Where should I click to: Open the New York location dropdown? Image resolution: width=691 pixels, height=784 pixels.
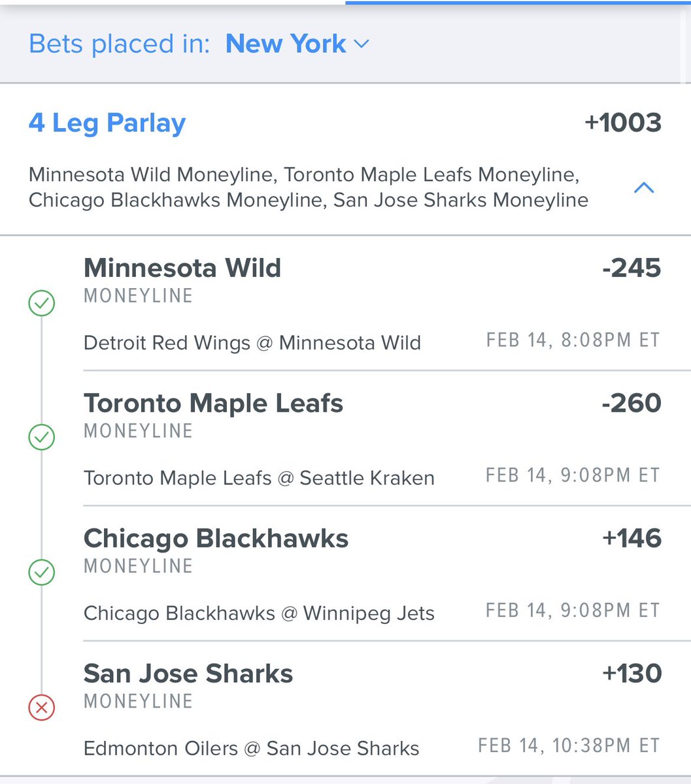(297, 44)
